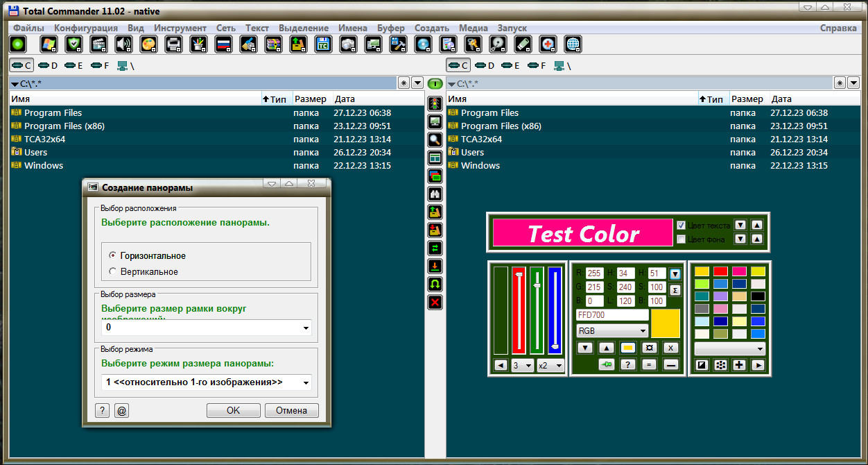Click the binoculars icon in the middle bar
This screenshot has height=465, width=868.
[x=435, y=194]
